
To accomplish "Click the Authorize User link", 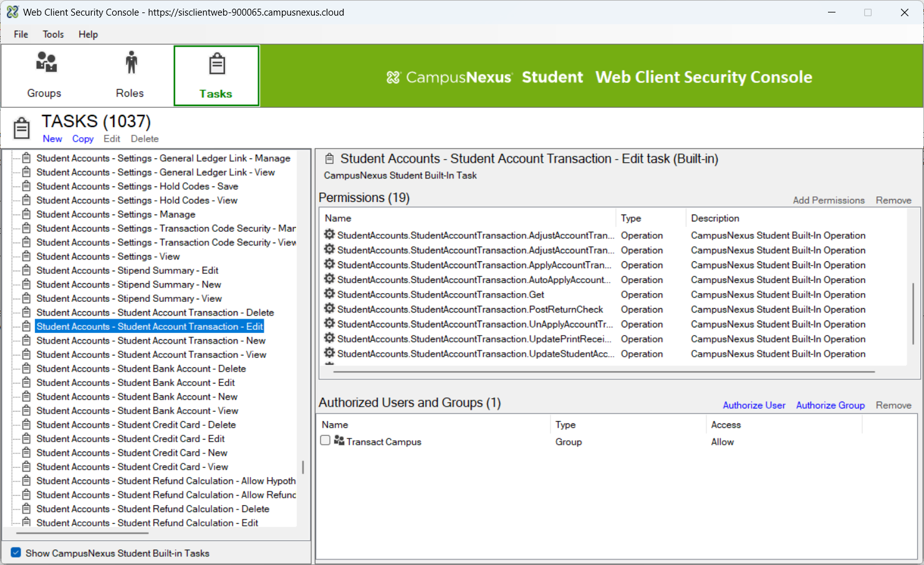I will coord(754,405).
